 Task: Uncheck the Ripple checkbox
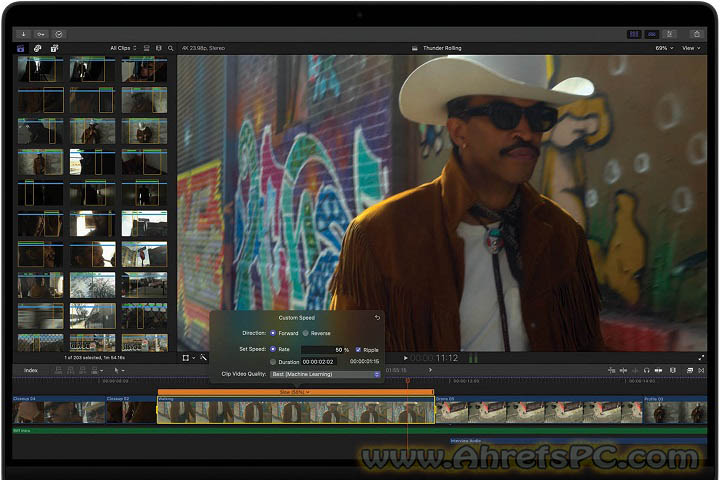(358, 350)
